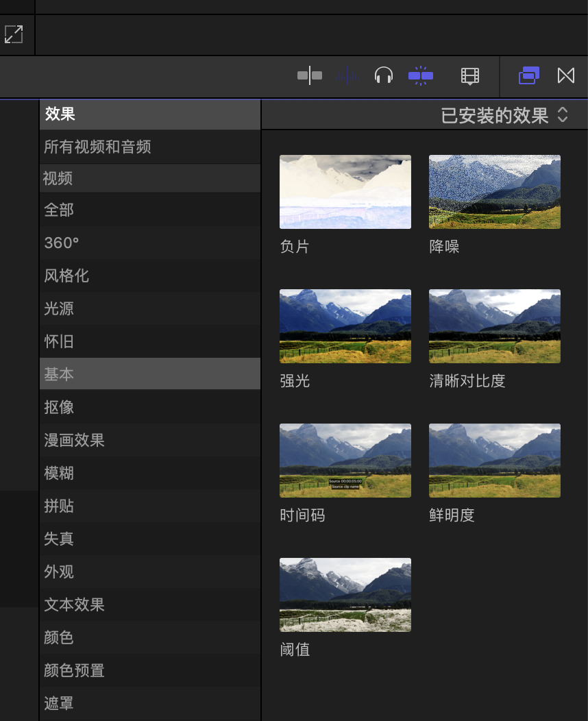This screenshot has height=721, width=588.
Task: Click the expand arrows icon at top left
Action: (14, 34)
